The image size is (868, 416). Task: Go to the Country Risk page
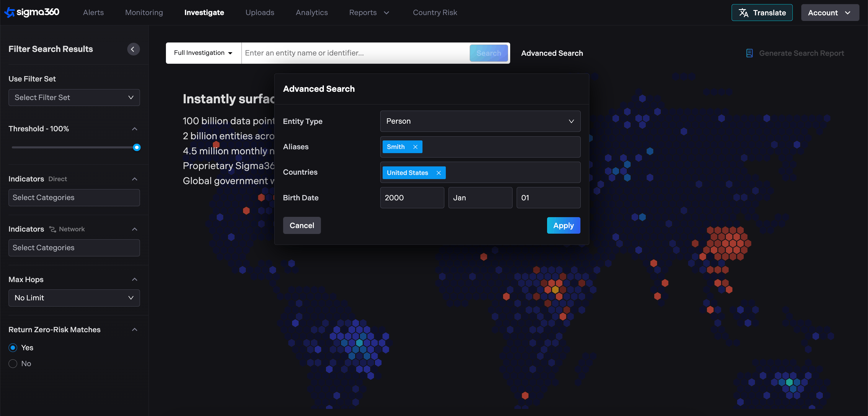[x=435, y=12]
